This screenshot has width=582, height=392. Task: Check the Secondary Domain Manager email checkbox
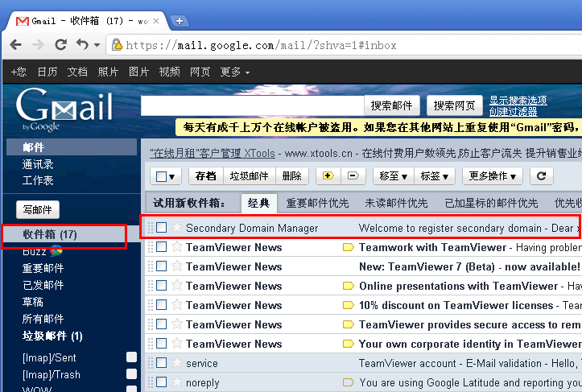(162, 228)
